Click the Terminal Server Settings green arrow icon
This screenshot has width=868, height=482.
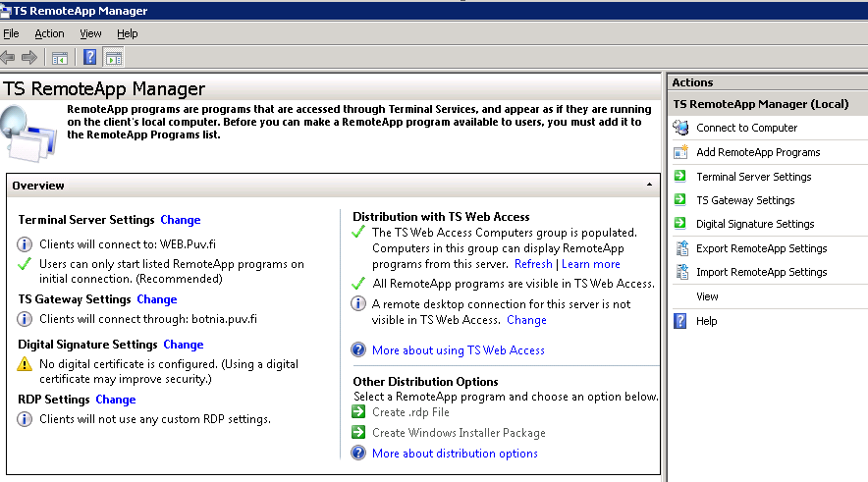tap(680, 176)
